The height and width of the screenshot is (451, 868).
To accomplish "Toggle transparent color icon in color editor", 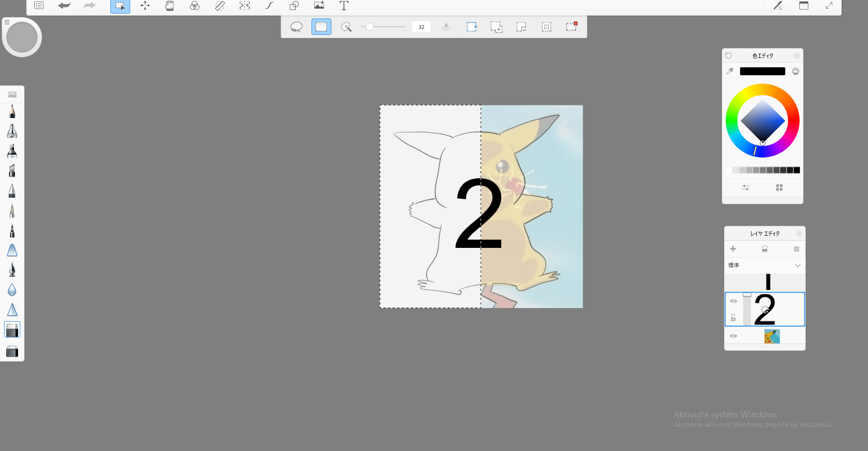I will (796, 71).
